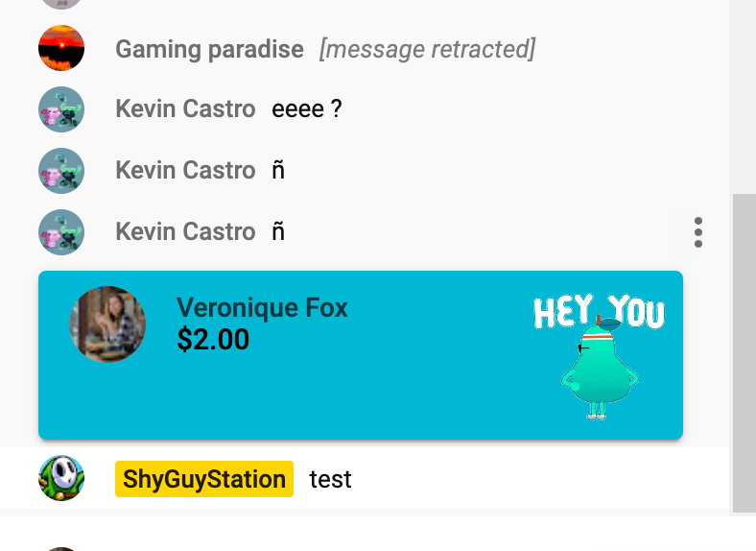Open Veronique Fox's profile picture
The height and width of the screenshot is (551, 756).
pos(107,324)
